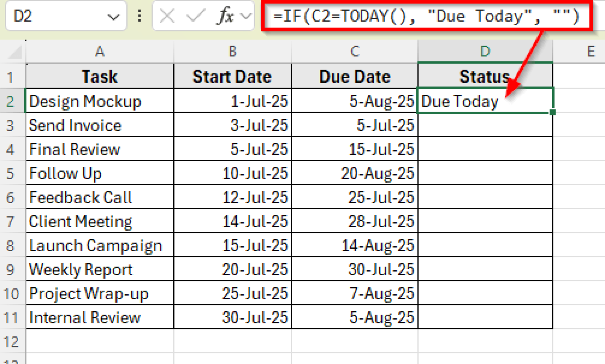
Task: Click the fill handle on cell D2
Action: [553, 113]
